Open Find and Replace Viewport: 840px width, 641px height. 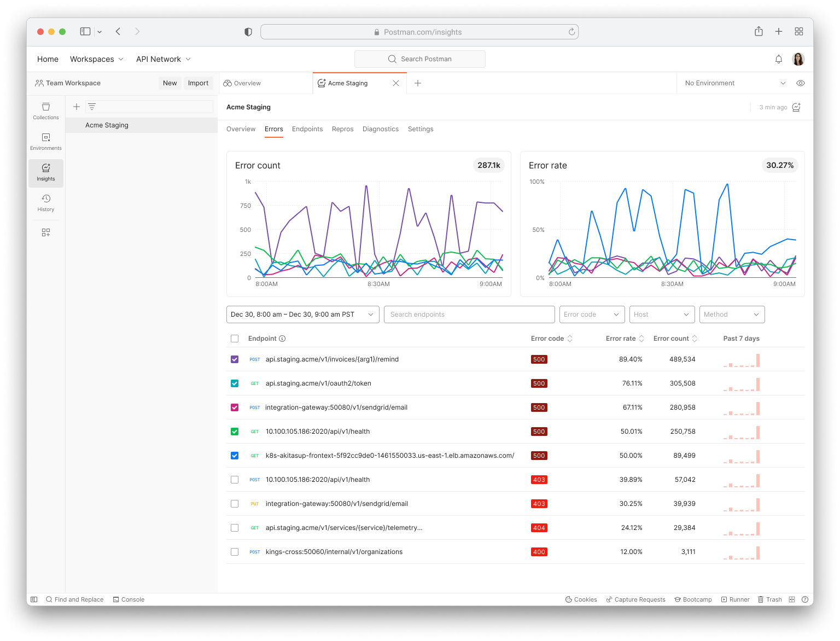[x=75, y=599]
